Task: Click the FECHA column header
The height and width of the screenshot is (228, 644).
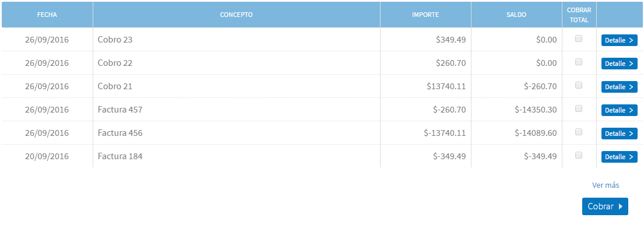Action: click(x=47, y=15)
